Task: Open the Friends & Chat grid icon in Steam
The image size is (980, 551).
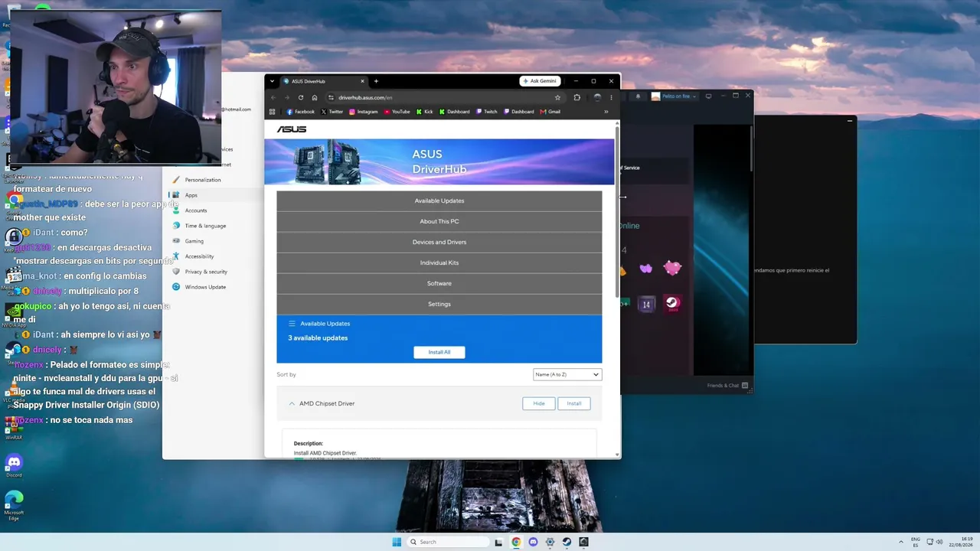Action: (745, 386)
